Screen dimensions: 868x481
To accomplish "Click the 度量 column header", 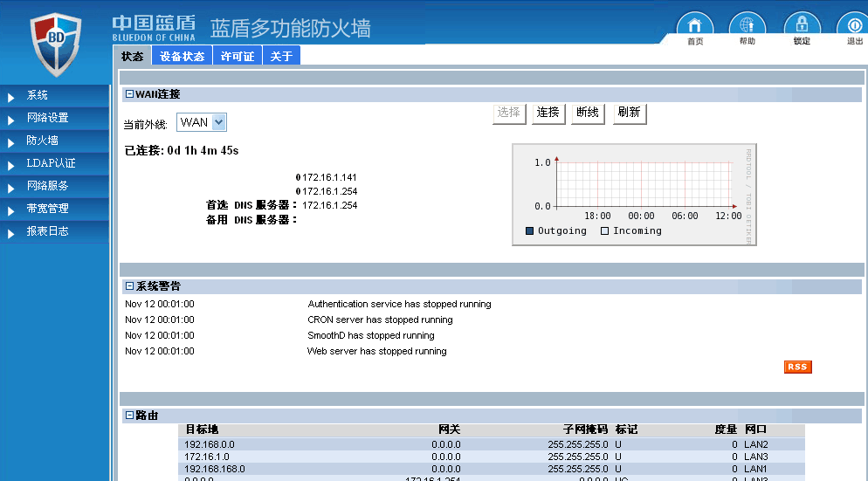I will tap(726, 429).
